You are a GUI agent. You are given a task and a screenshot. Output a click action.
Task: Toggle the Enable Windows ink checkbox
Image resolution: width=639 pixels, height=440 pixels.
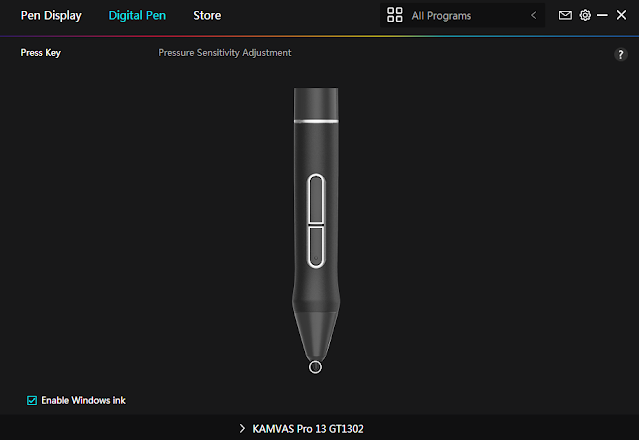point(32,400)
